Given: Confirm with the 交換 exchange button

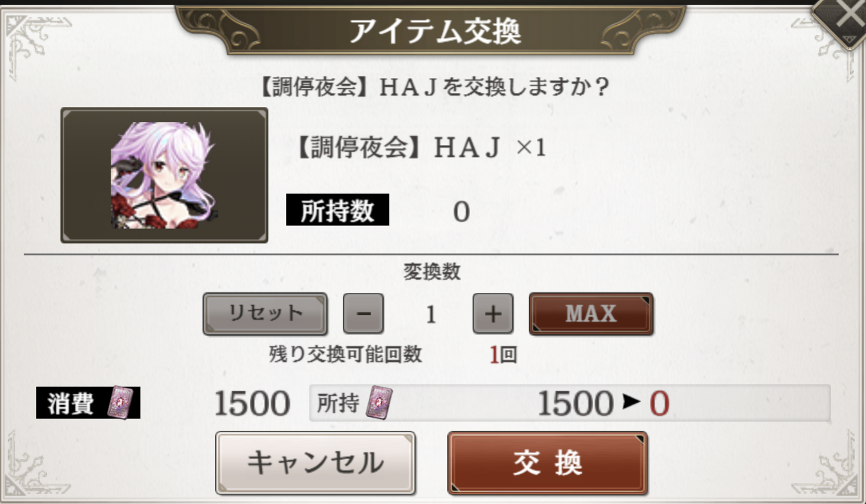Looking at the screenshot, I should click(548, 463).
